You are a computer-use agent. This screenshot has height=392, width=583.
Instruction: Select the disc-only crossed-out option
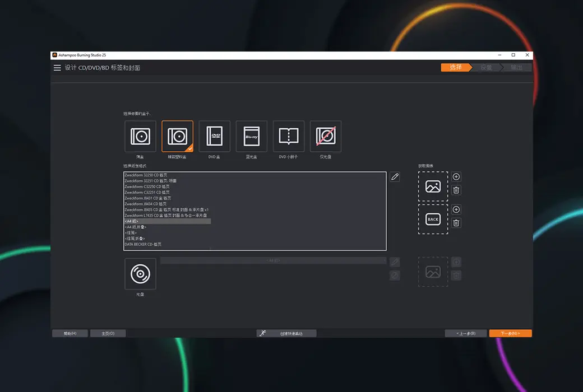(x=326, y=136)
